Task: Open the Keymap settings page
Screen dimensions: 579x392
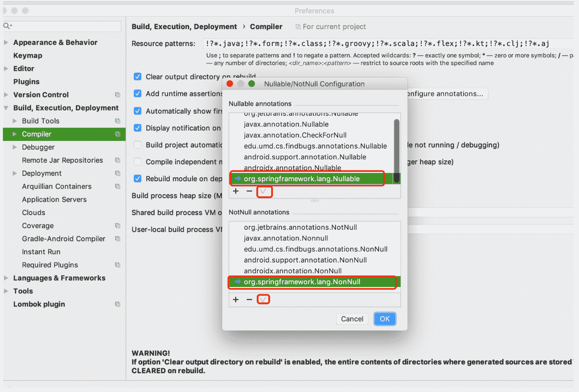Action: tap(28, 56)
